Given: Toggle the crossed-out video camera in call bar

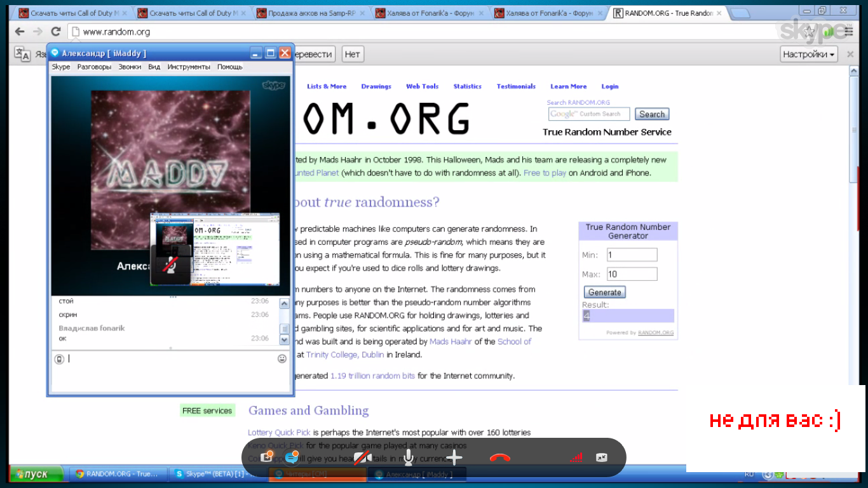Looking at the screenshot, I should 363,457.
